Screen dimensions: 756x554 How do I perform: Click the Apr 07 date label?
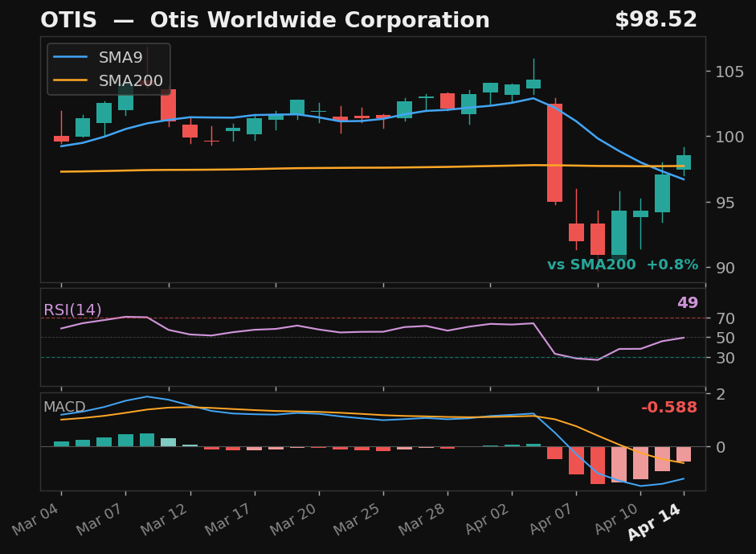(553, 519)
